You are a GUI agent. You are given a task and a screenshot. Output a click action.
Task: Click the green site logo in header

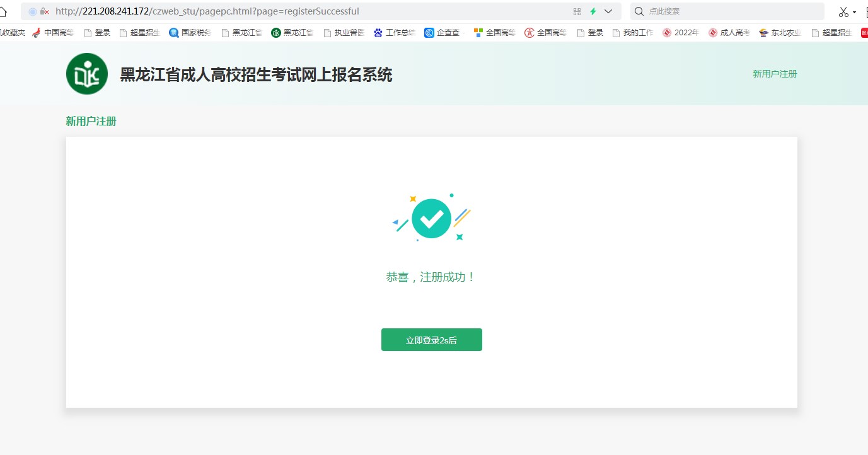tap(87, 74)
